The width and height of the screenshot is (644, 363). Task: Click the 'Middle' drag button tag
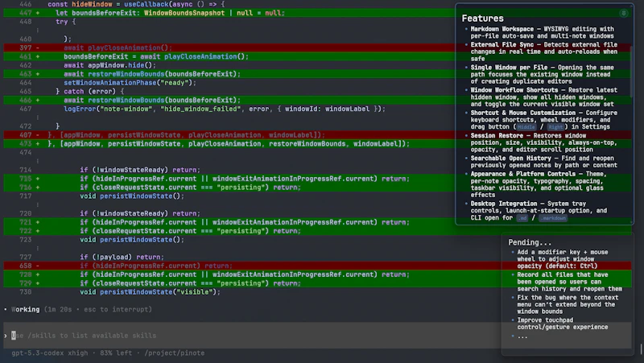tap(526, 127)
